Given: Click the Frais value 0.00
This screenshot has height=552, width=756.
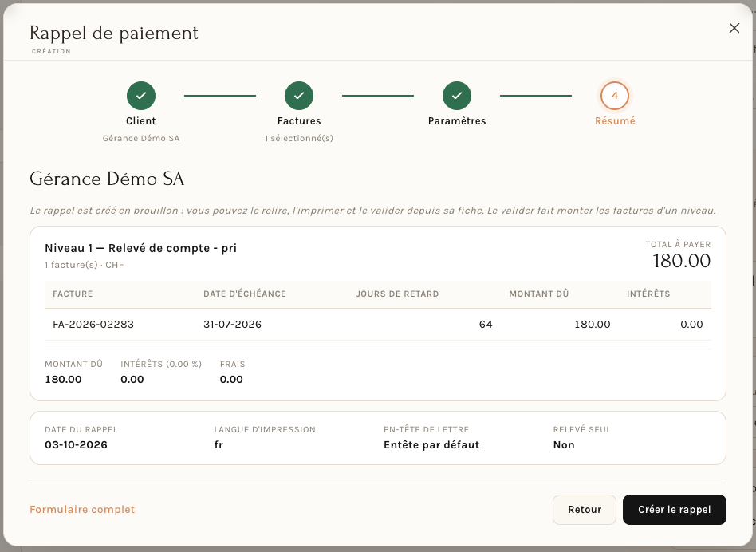Looking at the screenshot, I should coord(231,380).
